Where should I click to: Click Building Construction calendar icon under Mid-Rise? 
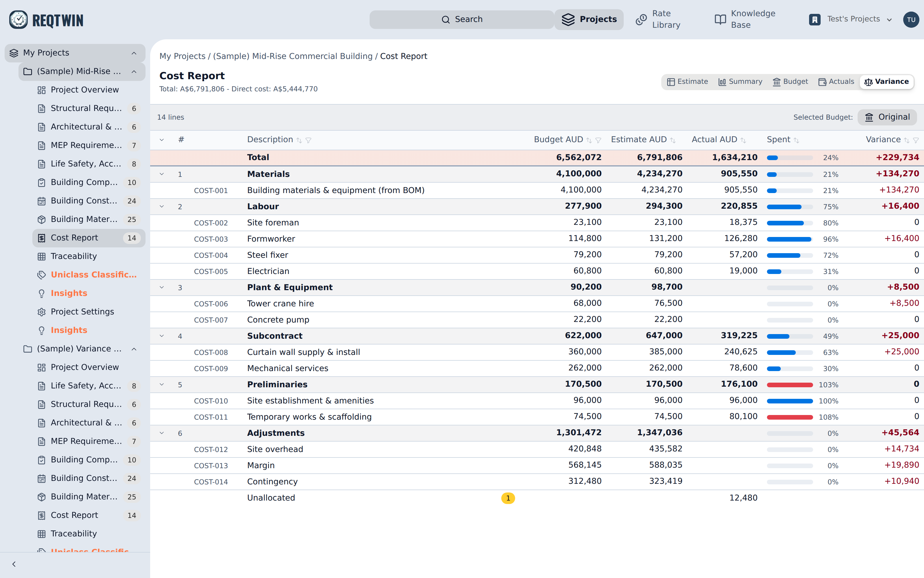42,201
